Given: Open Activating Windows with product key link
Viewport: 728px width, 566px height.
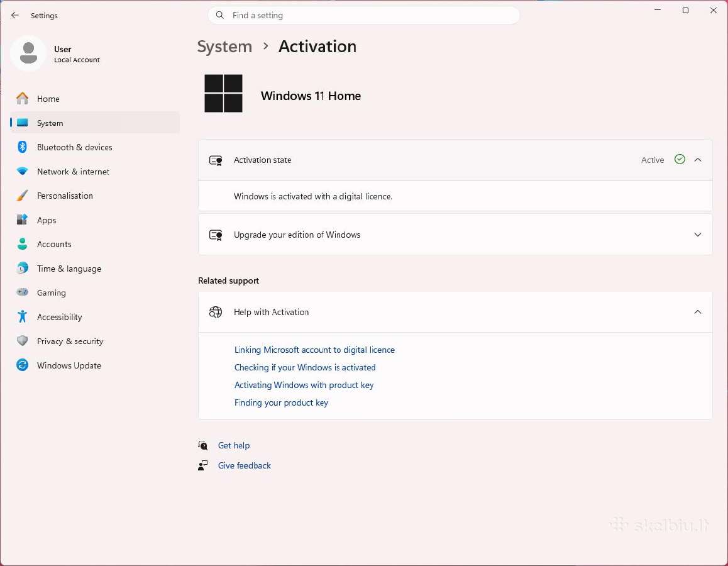Looking at the screenshot, I should tap(304, 385).
